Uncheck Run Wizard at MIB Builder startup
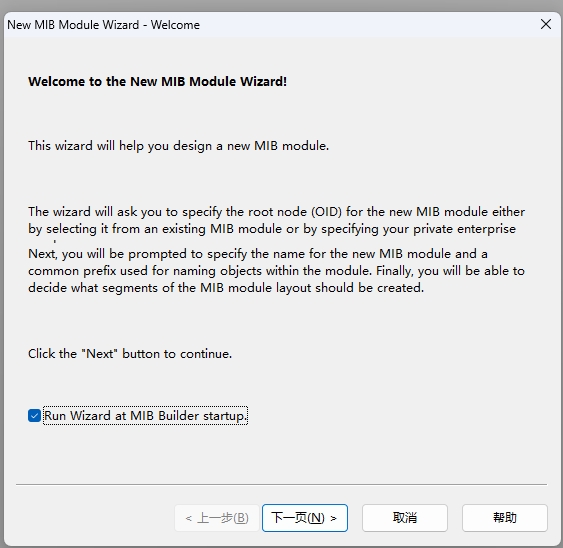The width and height of the screenshot is (563, 548). tap(34, 416)
